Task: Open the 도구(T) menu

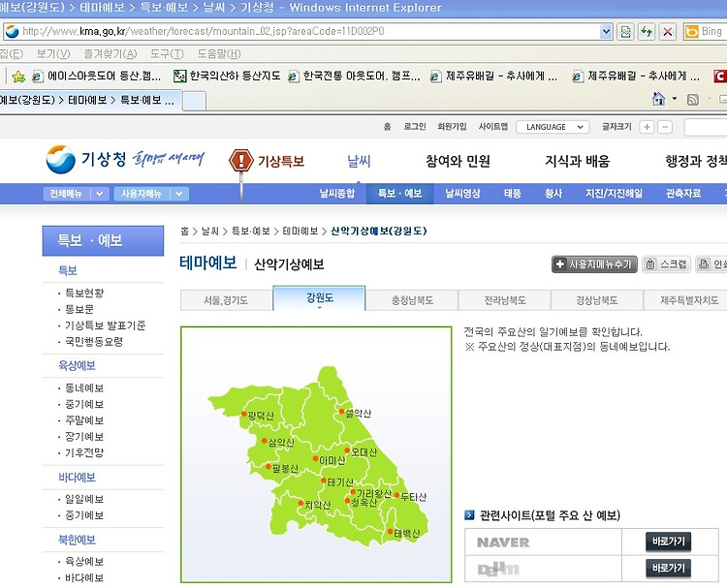Action: coord(167,53)
